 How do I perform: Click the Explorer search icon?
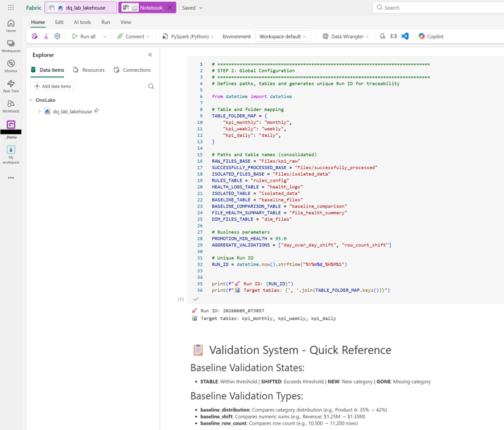151,86
